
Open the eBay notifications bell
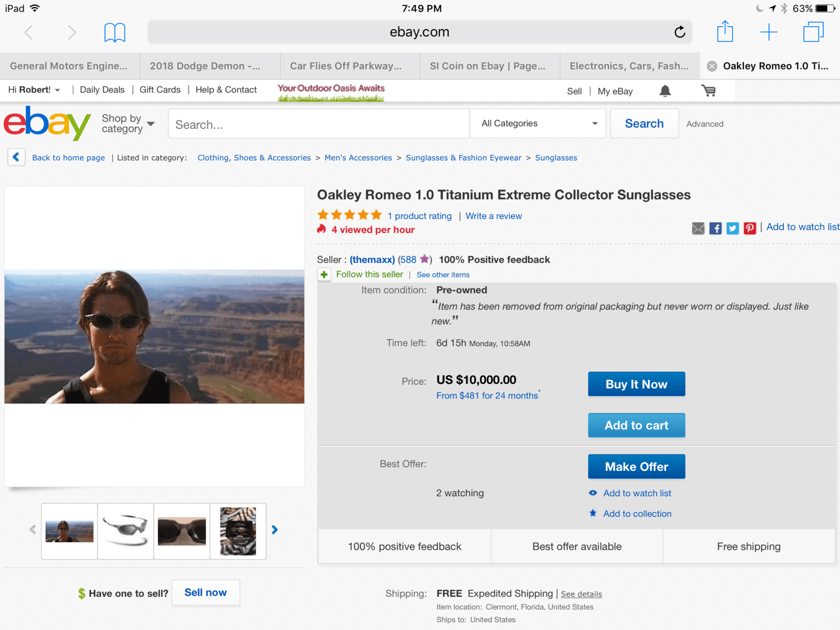coord(665,91)
